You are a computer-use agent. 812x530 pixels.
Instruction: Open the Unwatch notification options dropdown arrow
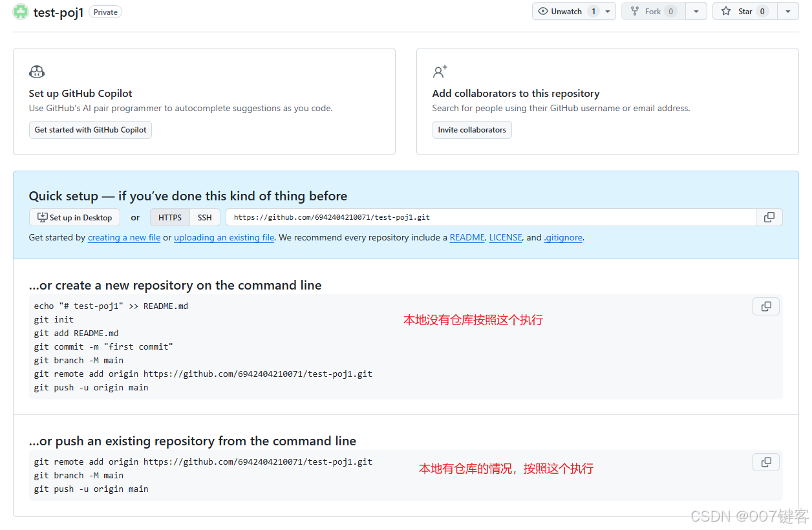(x=608, y=12)
